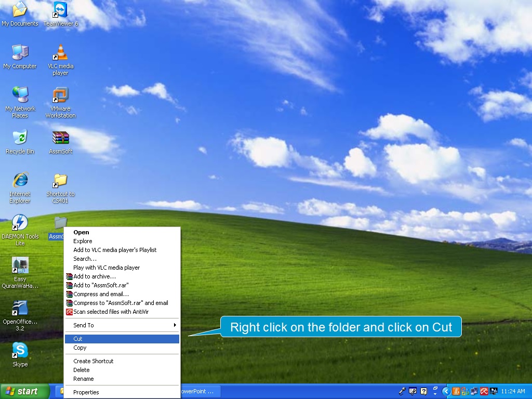Open the language bar options arrow
The height and width of the screenshot is (399, 532).
[x=435, y=394]
